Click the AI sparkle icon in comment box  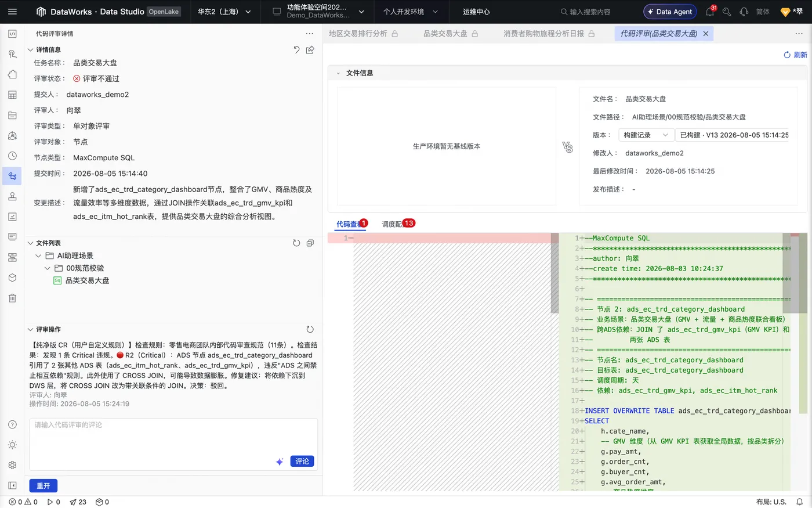tap(280, 462)
